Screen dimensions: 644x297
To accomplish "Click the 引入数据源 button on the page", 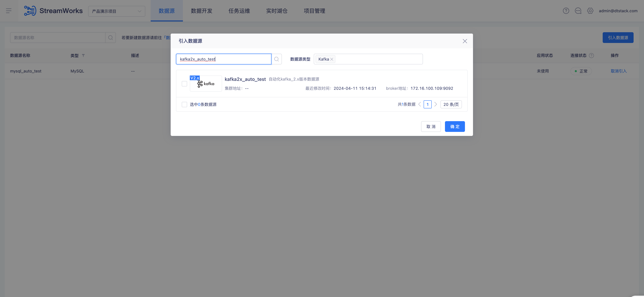I will (x=618, y=38).
